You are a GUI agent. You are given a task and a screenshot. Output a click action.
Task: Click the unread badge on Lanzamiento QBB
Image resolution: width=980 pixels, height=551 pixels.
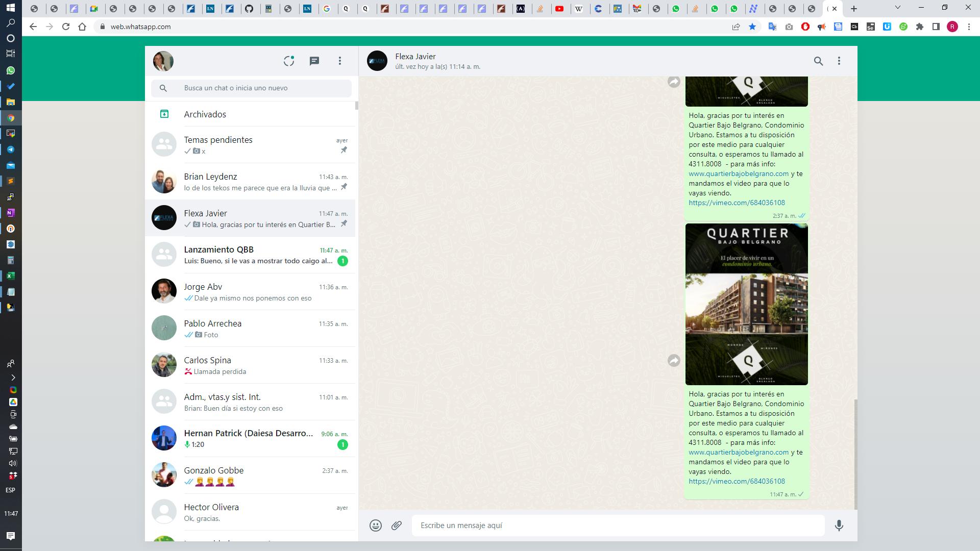click(x=342, y=261)
